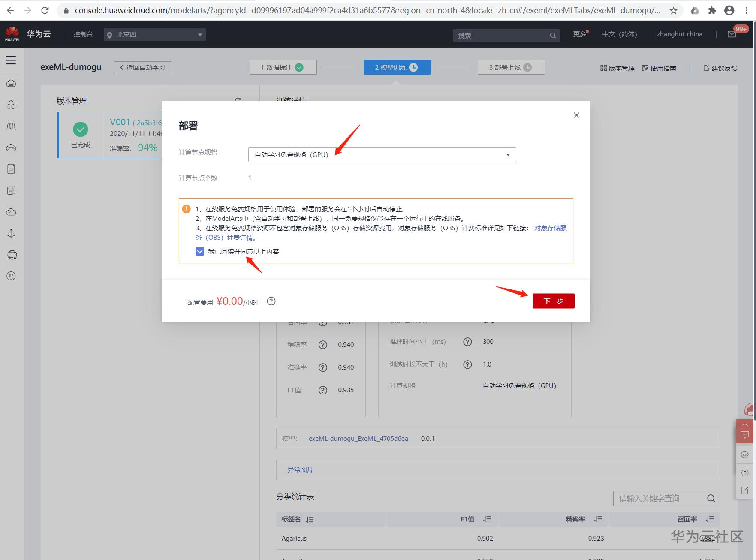The width and height of the screenshot is (756, 560).
Task: Go to step 2 模型训练
Action: (x=397, y=67)
